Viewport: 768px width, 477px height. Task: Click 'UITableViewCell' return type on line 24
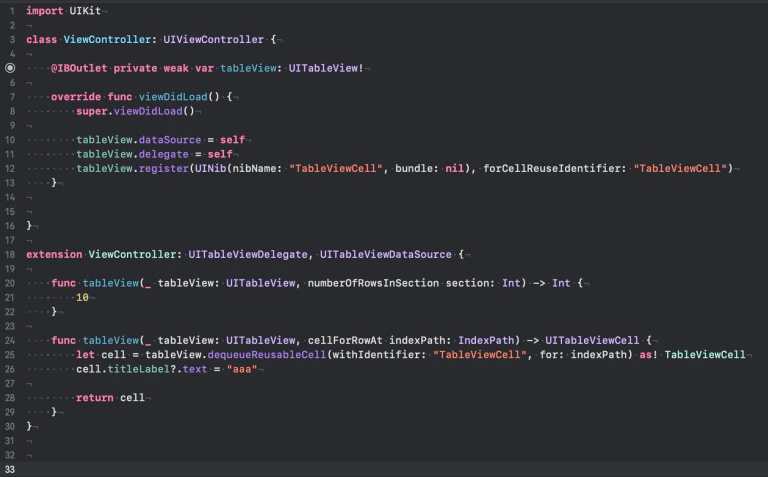click(x=592, y=340)
